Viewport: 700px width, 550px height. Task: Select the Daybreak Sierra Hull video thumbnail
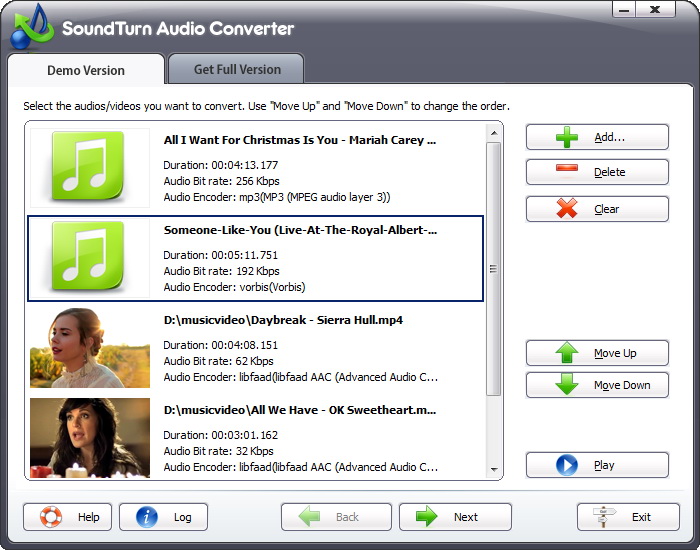point(90,348)
